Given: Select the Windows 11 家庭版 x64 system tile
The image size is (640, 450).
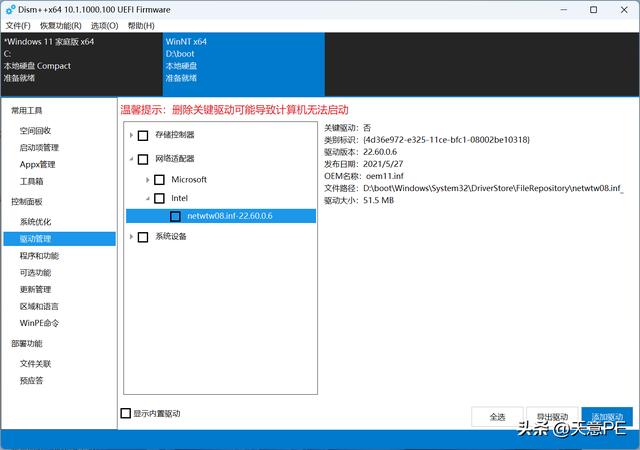Looking at the screenshot, I should pos(82,65).
